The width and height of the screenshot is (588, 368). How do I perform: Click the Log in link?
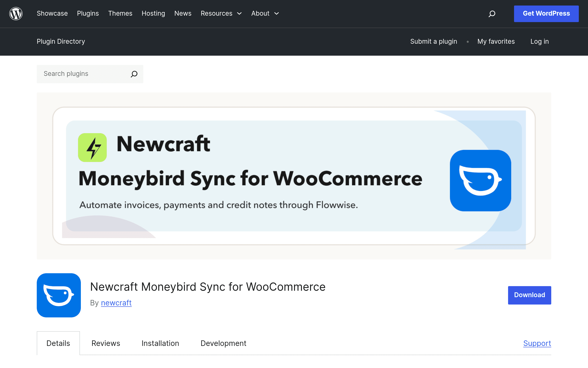pyautogui.click(x=540, y=41)
